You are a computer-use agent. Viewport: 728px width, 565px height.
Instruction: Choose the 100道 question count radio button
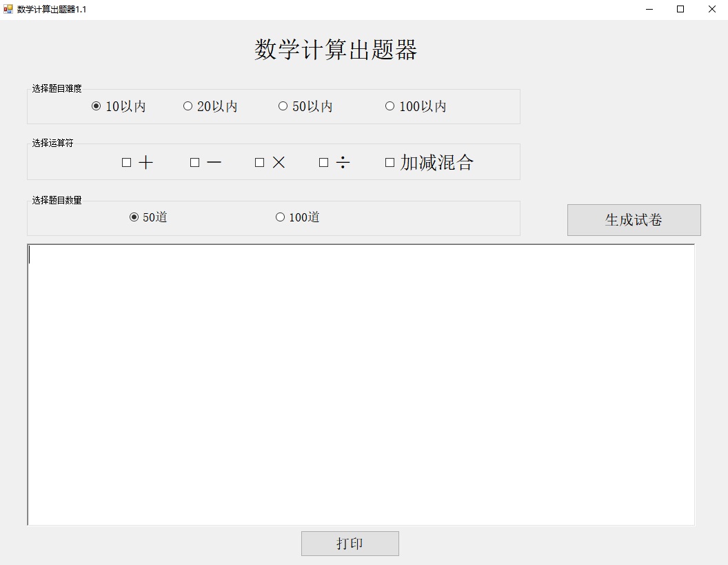point(298,217)
